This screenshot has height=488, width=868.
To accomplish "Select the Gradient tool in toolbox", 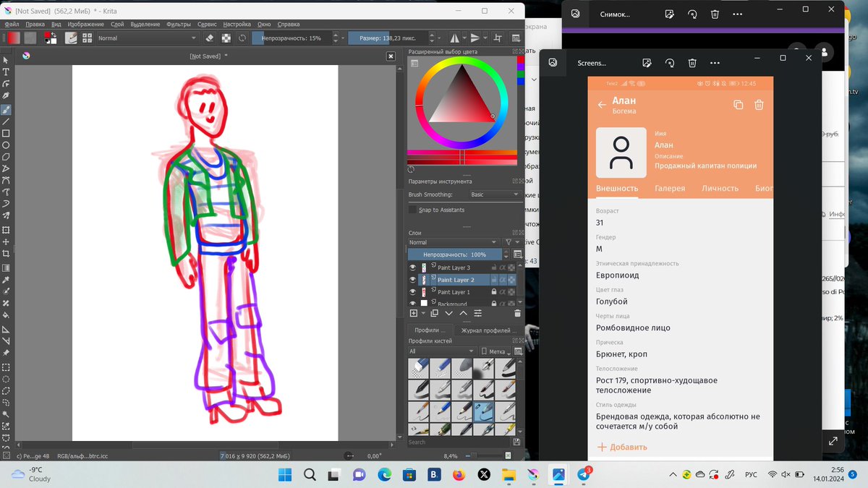I will (x=6, y=267).
